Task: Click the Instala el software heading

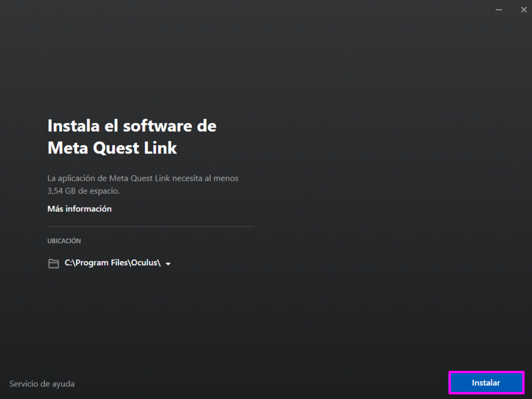Action: [x=132, y=136]
